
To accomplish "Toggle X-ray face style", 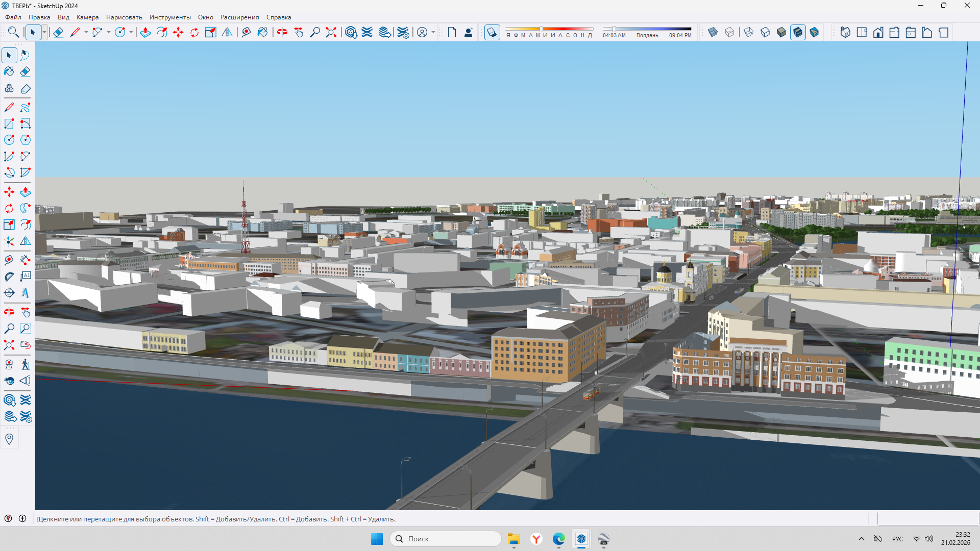I will 713,33.
